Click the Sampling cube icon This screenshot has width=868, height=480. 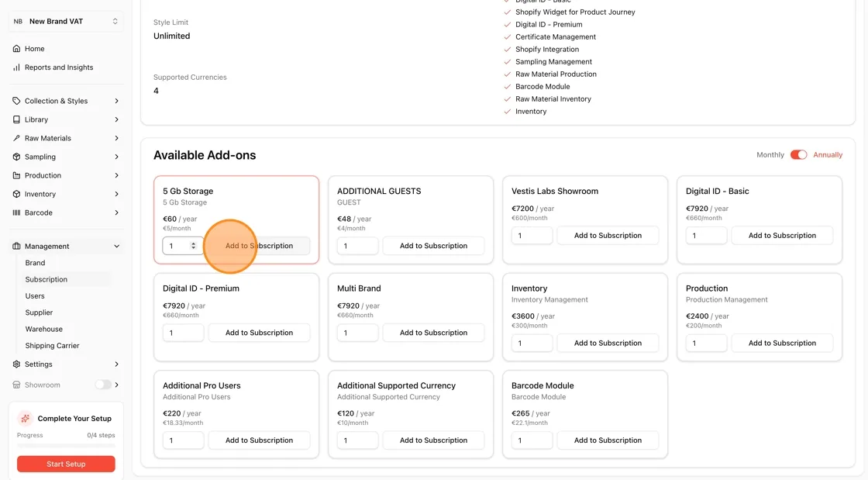16,157
